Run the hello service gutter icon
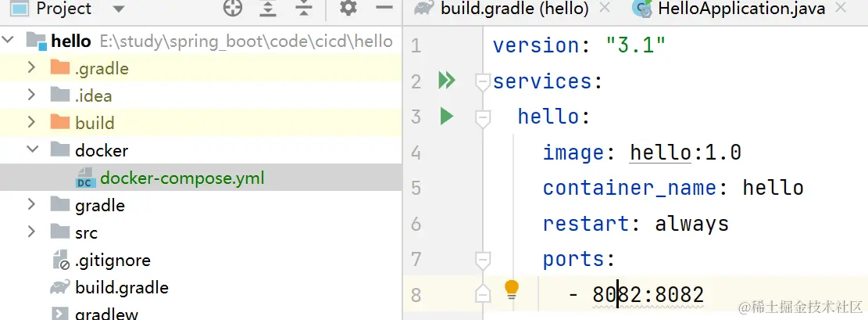The height and width of the screenshot is (320, 868). [x=446, y=117]
